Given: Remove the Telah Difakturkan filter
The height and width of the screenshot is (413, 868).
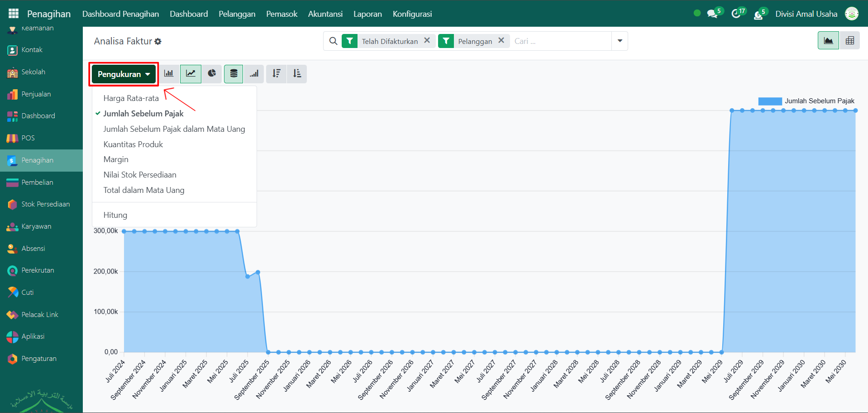Looking at the screenshot, I should click(427, 41).
